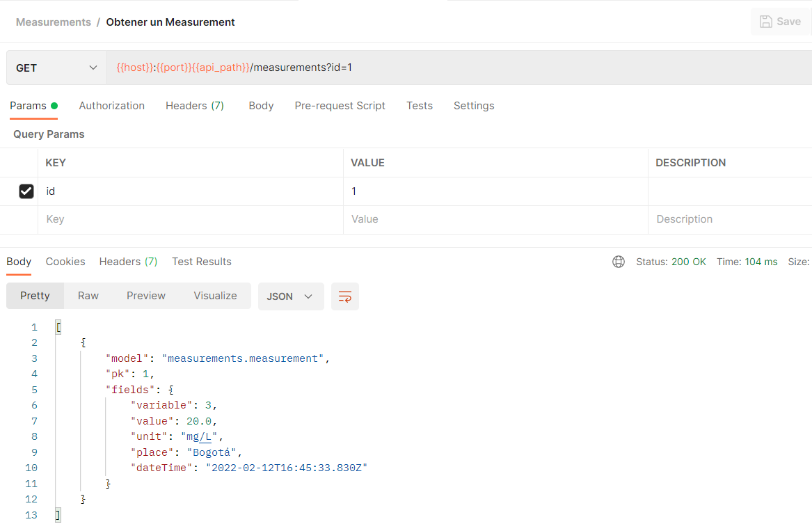Click the Search response icon next to JSON dropdown
Image resolution: width=812 pixels, height=531 pixels.
pyautogui.click(x=344, y=295)
